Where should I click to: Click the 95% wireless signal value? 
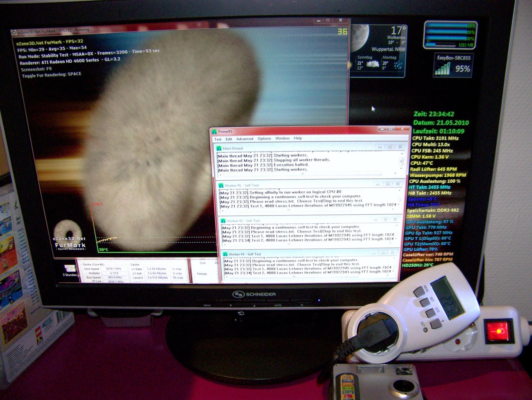[x=463, y=69]
